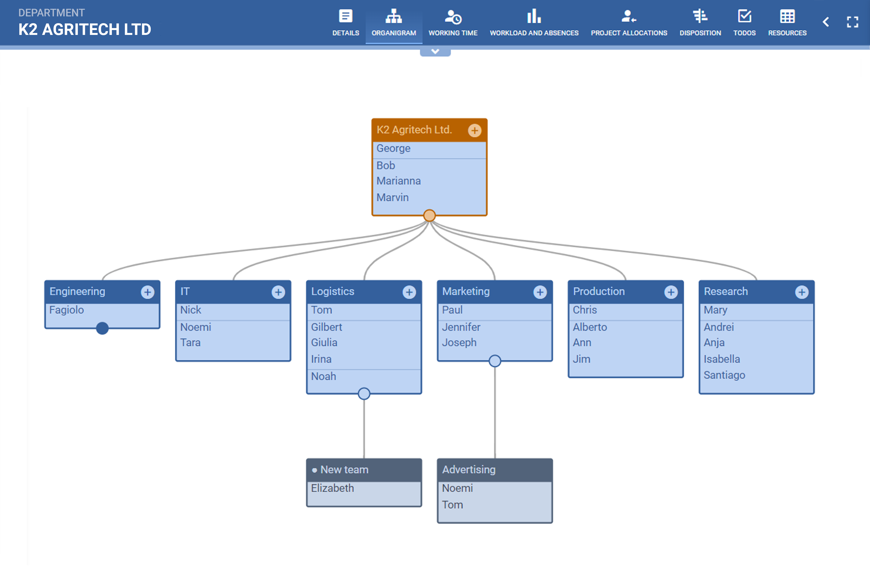Switch to Working Time tab

point(453,23)
